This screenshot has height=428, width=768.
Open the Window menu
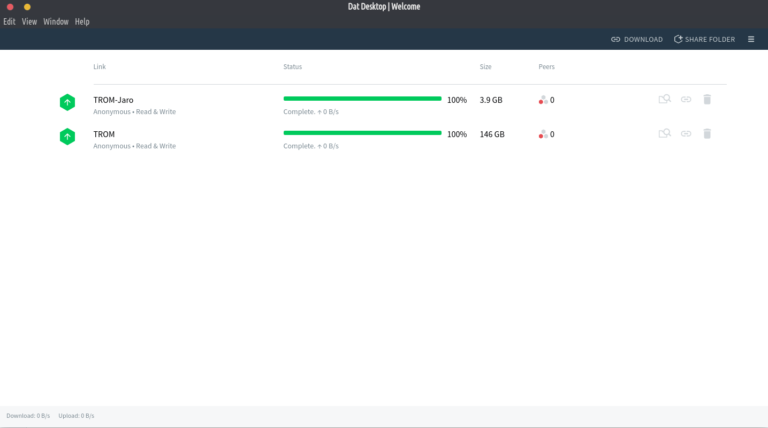56,21
